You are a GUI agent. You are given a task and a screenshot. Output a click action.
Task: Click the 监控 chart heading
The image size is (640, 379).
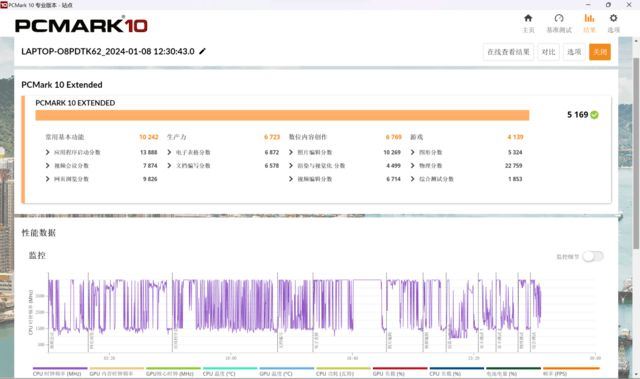tap(37, 255)
